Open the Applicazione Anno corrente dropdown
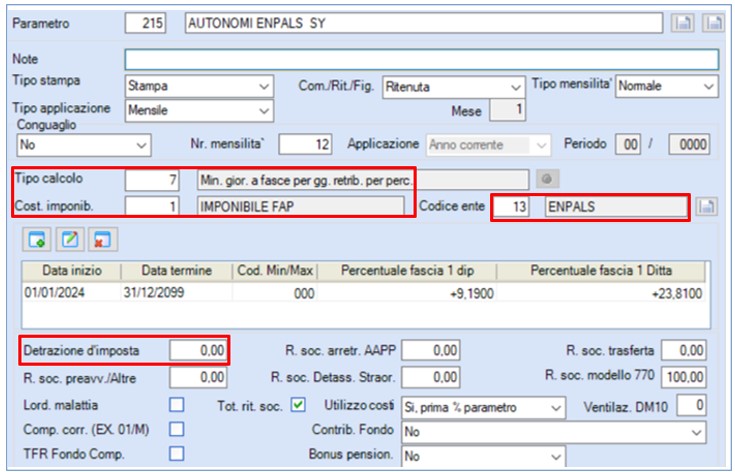Screen dimensions: 735x472 488,145
